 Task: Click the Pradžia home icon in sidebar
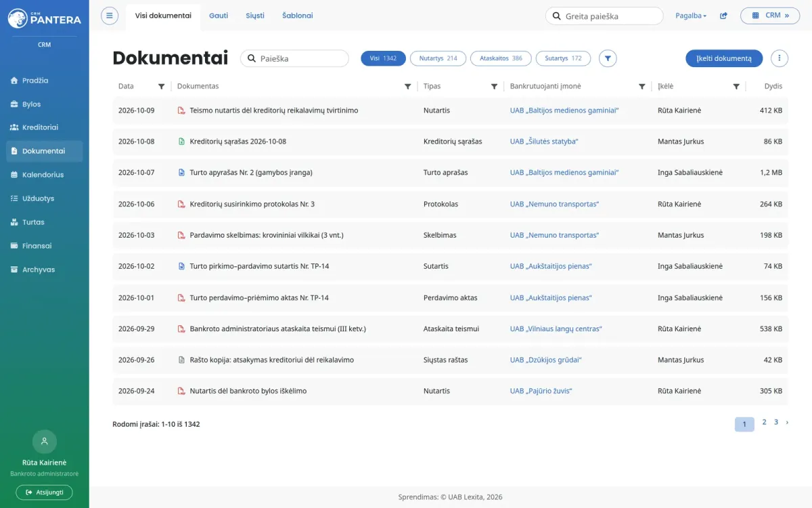(14, 81)
